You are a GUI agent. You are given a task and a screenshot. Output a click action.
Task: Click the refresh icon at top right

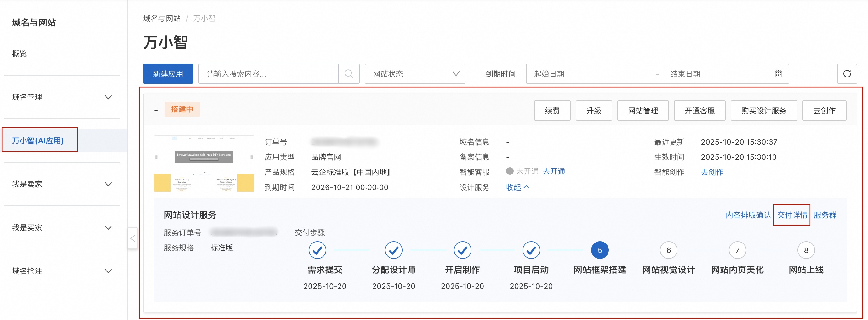[x=848, y=73]
